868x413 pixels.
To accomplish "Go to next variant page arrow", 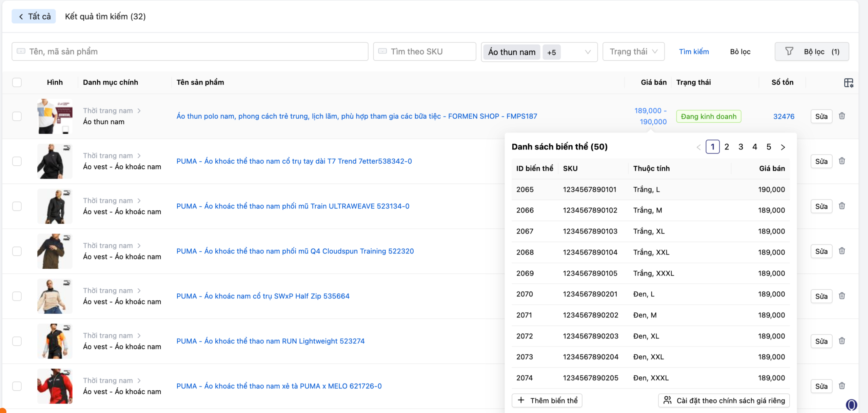I will (x=783, y=147).
